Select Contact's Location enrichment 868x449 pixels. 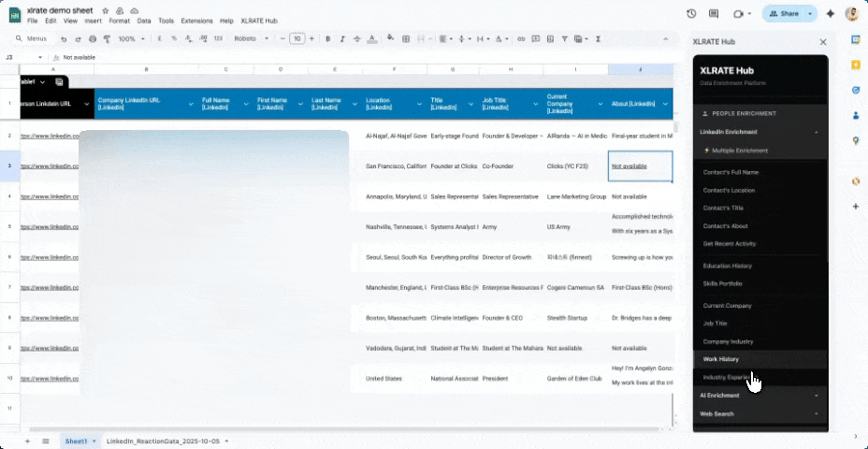point(729,191)
